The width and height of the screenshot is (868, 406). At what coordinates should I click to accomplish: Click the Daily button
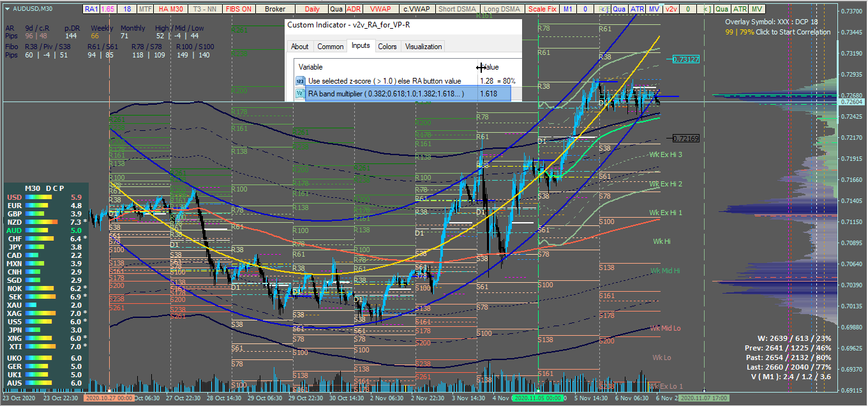pos(312,10)
